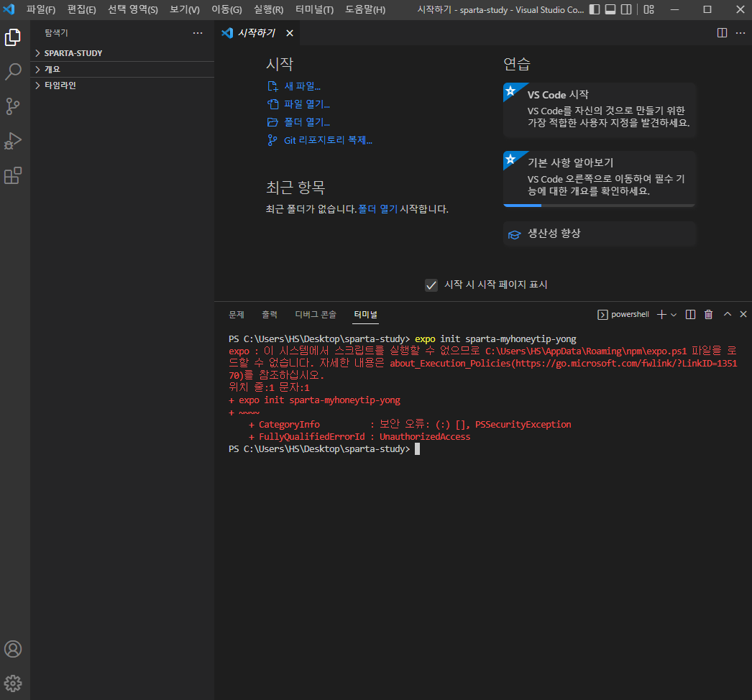
Task: Switch to the 출력 panel tab
Action: [270, 315]
